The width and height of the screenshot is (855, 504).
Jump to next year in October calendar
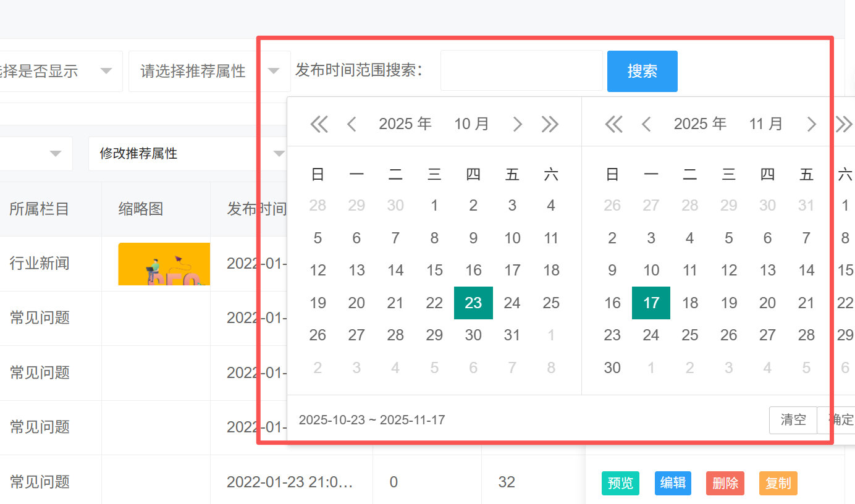tap(550, 124)
